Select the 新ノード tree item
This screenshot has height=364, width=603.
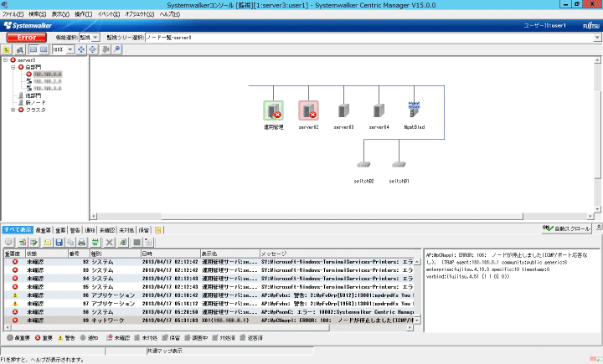(35, 103)
